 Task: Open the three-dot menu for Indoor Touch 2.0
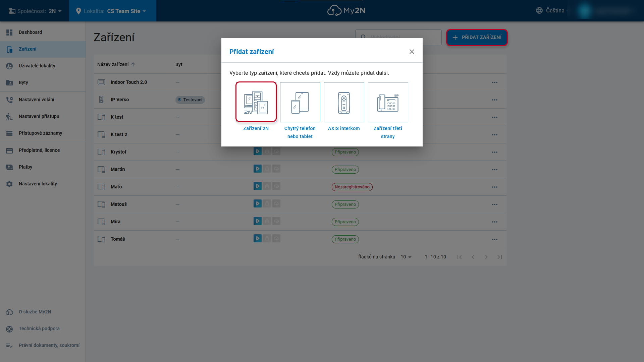(495, 82)
